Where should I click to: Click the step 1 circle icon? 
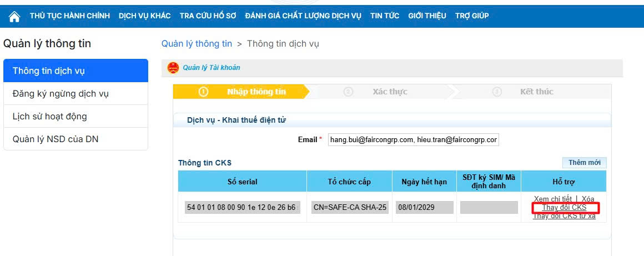click(203, 92)
